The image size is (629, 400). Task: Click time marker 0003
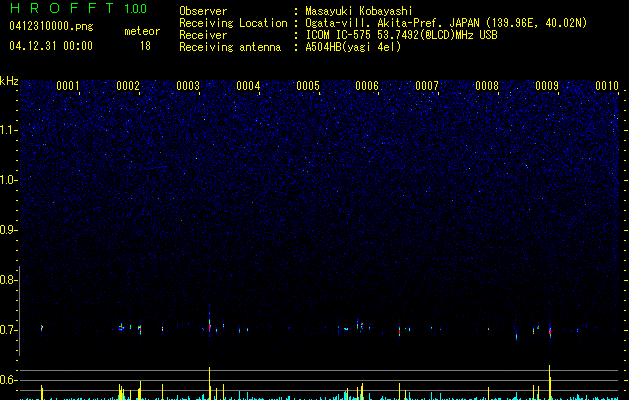coord(188,86)
